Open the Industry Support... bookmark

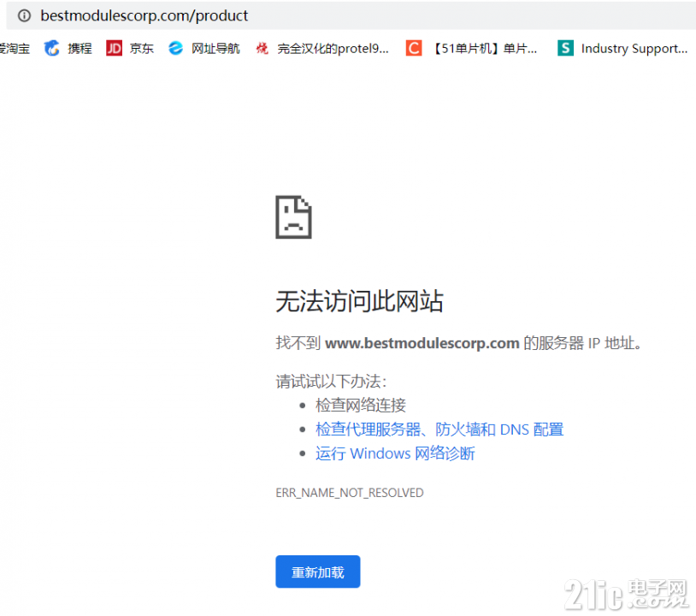pyautogui.click(x=634, y=49)
